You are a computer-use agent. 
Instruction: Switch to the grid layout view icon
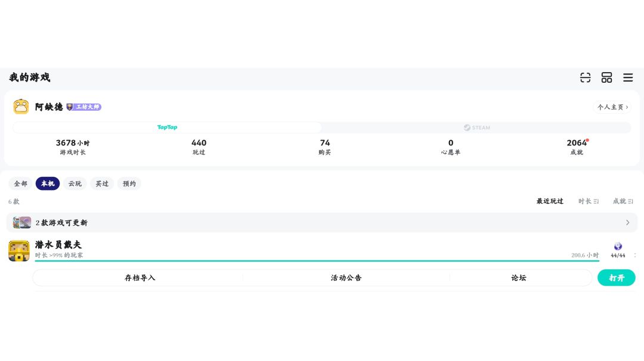(x=606, y=77)
